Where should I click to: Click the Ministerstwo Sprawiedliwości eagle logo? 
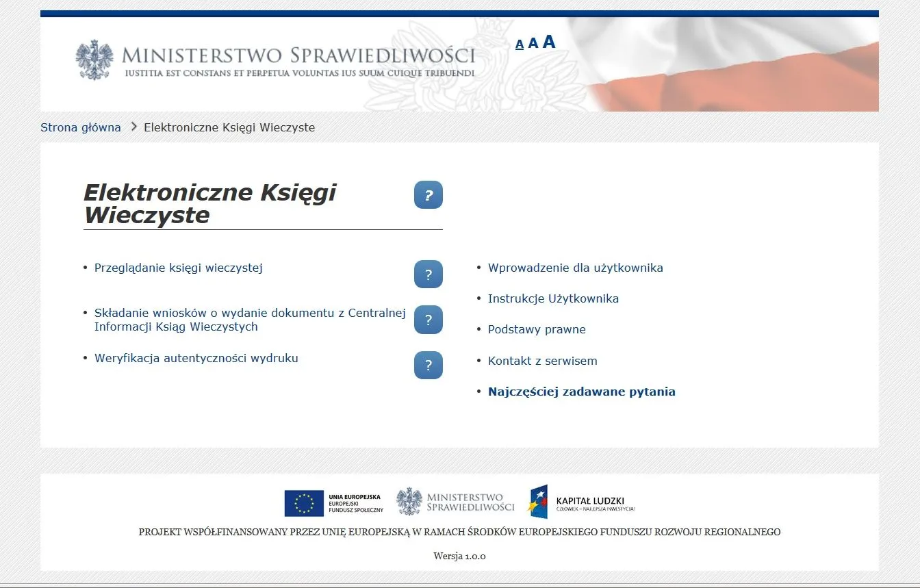[95, 59]
